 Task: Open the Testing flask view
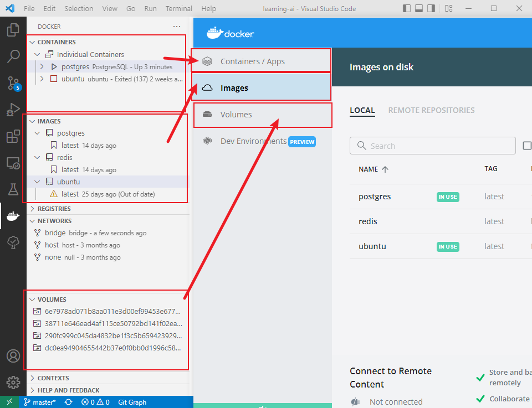13,189
